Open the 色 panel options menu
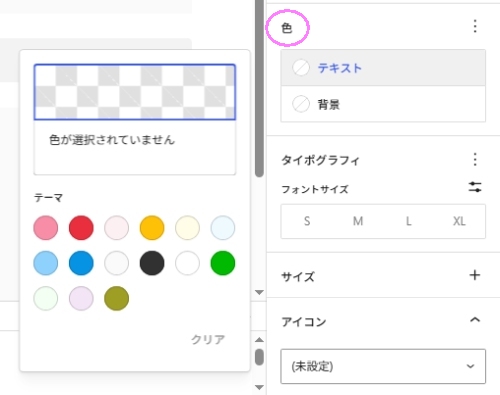The width and height of the screenshot is (500, 395). pyautogui.click(x=475, y=26)
